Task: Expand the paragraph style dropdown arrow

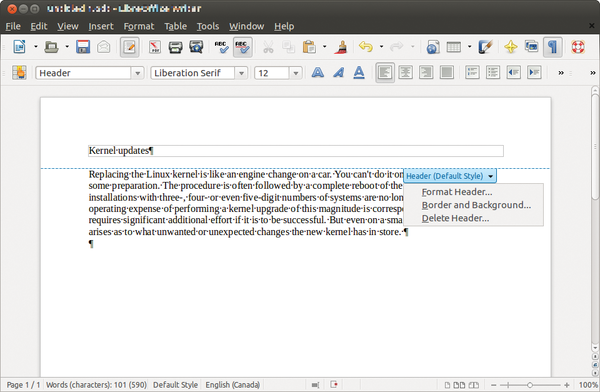Action: pos(137,73)
